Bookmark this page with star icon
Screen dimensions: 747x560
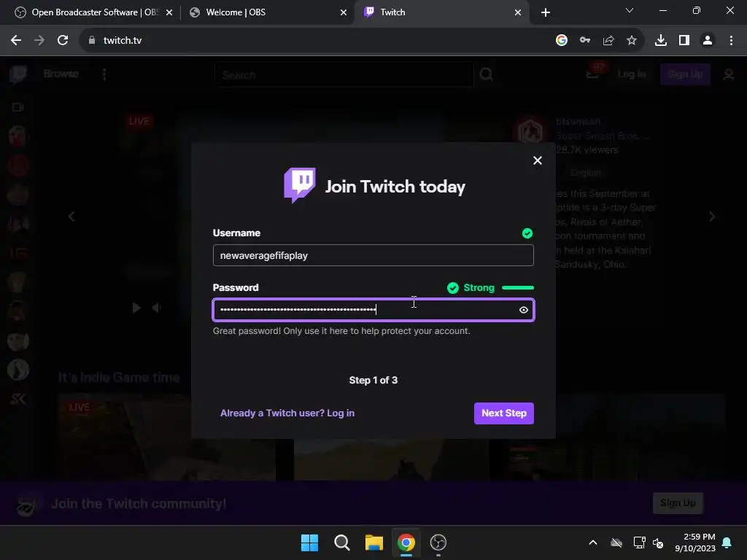pos(632,41)
